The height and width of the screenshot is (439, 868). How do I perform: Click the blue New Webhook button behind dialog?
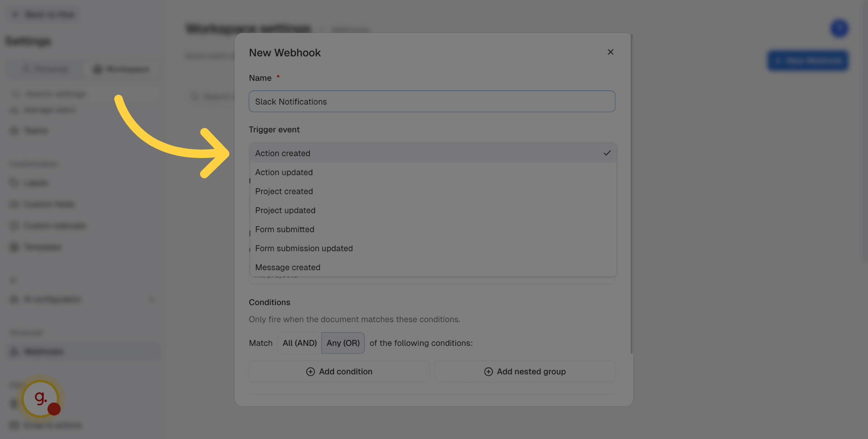(808, 61)
